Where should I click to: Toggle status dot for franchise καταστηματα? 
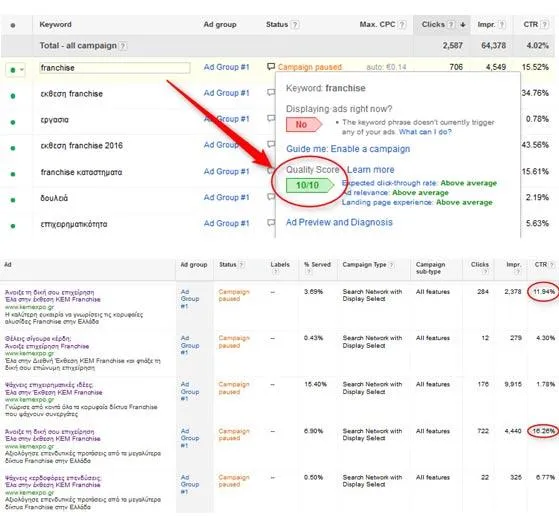point(13,174)
